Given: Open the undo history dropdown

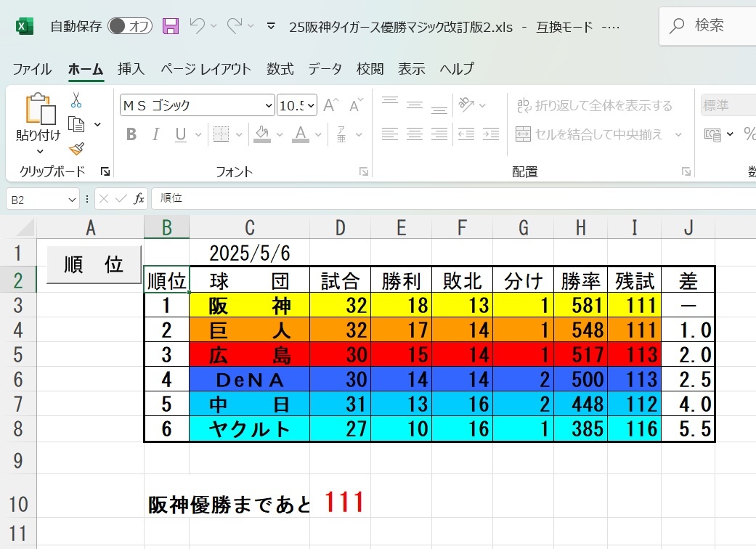Looking at the screenshot, I should pyautogui.click(x=214, y=26).
